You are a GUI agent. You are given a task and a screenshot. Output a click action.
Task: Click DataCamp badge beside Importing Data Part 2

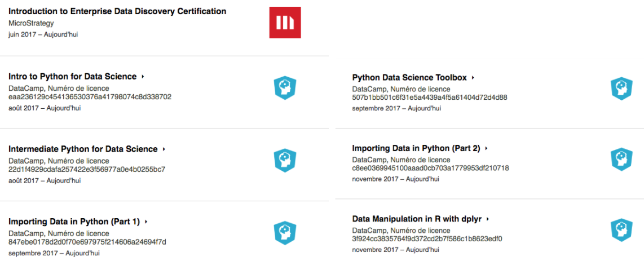(621, 160)
